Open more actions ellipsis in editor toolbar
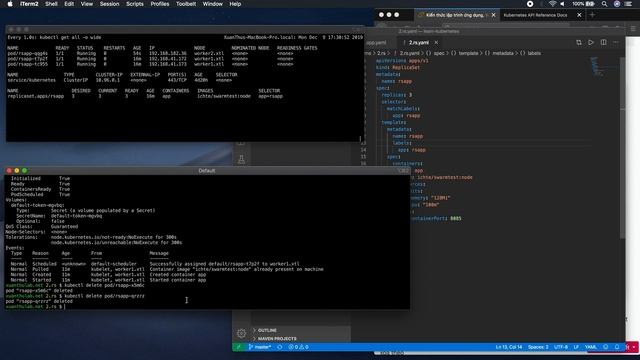This screenshot has height=360, width=640. [616, 42]
